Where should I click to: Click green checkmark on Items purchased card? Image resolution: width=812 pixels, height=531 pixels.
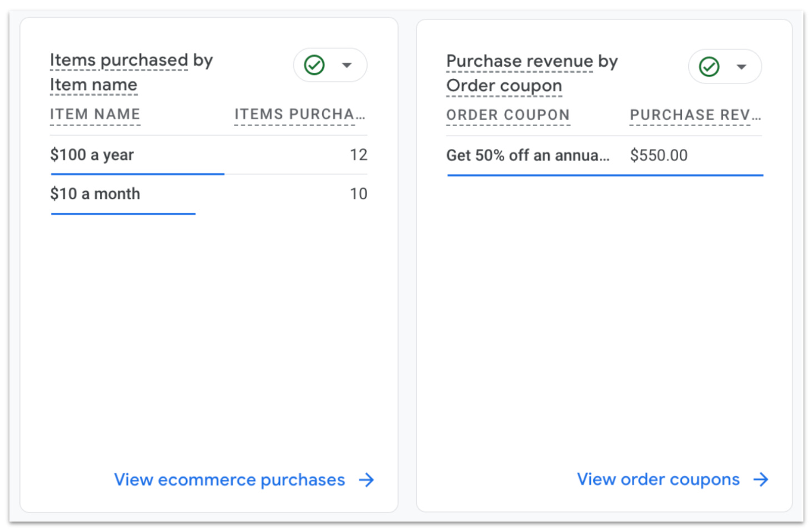[x=314, y=65]
